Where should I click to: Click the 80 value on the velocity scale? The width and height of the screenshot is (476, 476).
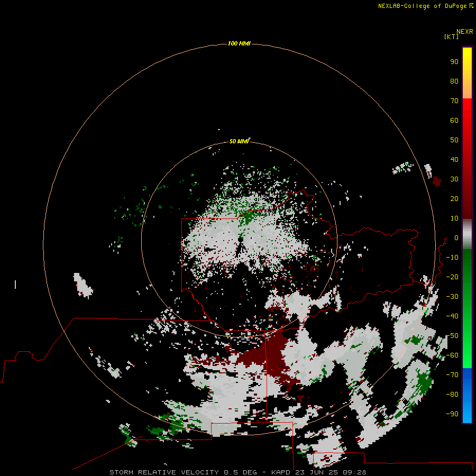[x=454, y=81]
